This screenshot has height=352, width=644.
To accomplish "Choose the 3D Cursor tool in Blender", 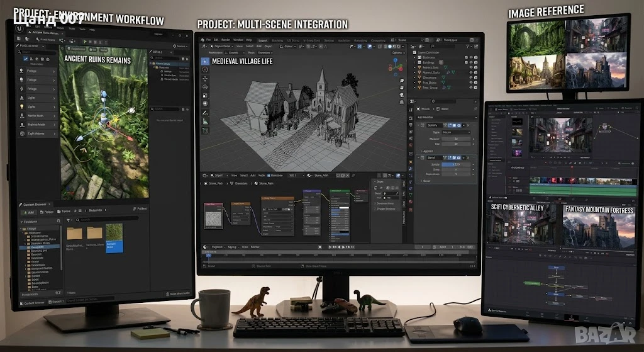I will point(205,69).
